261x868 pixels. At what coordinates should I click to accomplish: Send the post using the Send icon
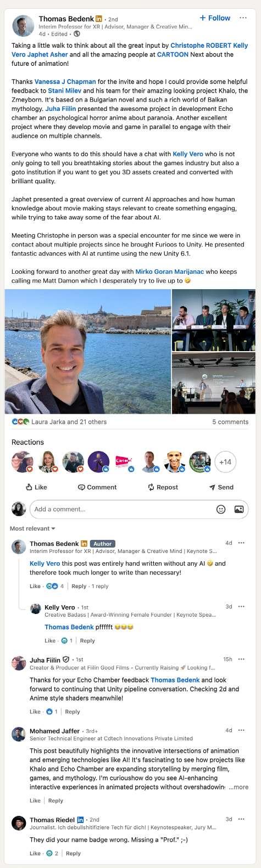tap(221, 487)
